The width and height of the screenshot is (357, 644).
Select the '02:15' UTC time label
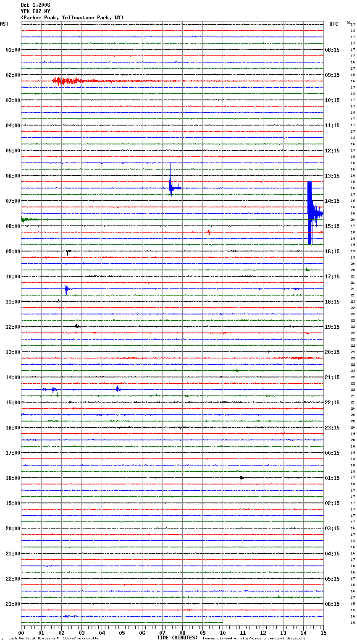pyautogui.click(x=332, y=503)
